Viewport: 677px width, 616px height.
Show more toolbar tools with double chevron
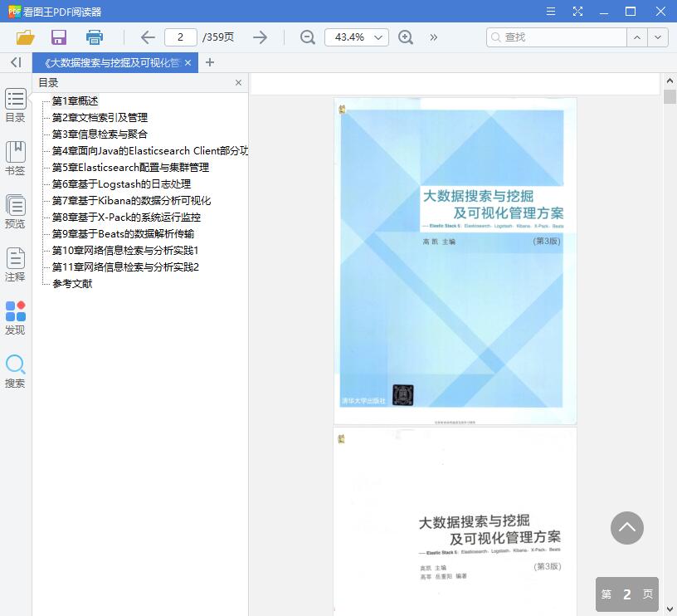tap(433, 37)
